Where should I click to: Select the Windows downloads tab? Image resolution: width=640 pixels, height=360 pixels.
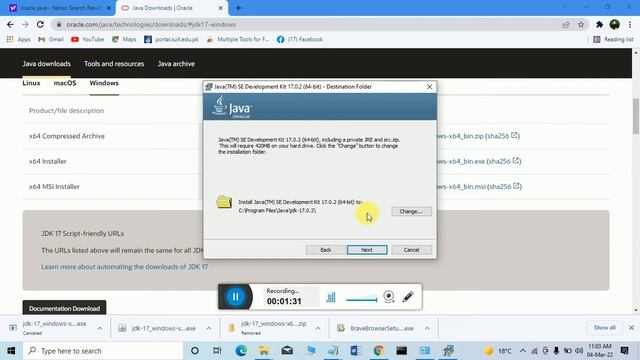(104, 83)
